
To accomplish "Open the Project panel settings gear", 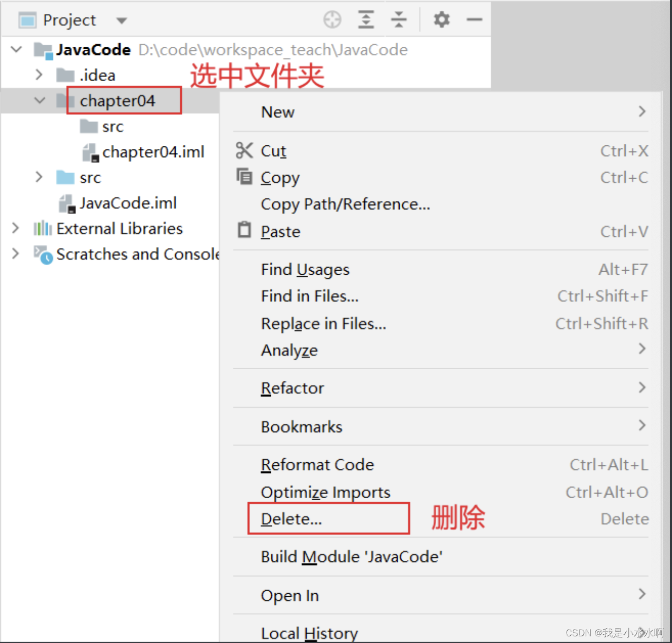I will (441, 20).
